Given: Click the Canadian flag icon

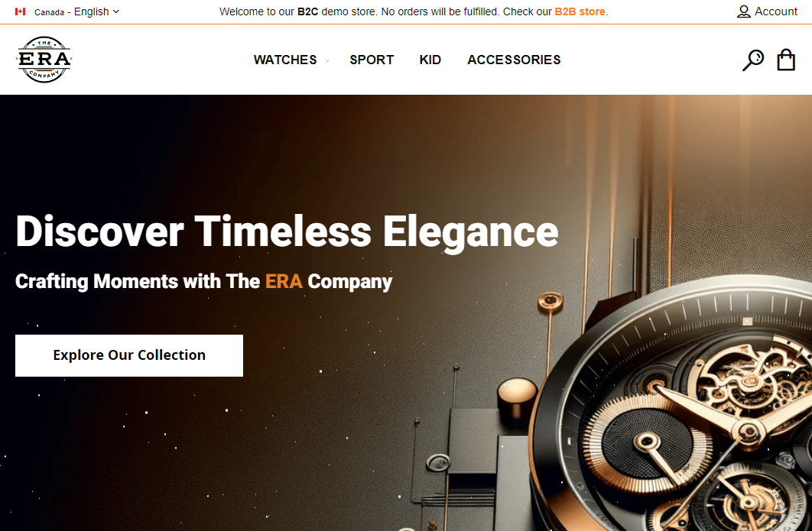Looking at the screenshot, I should 20,11.
